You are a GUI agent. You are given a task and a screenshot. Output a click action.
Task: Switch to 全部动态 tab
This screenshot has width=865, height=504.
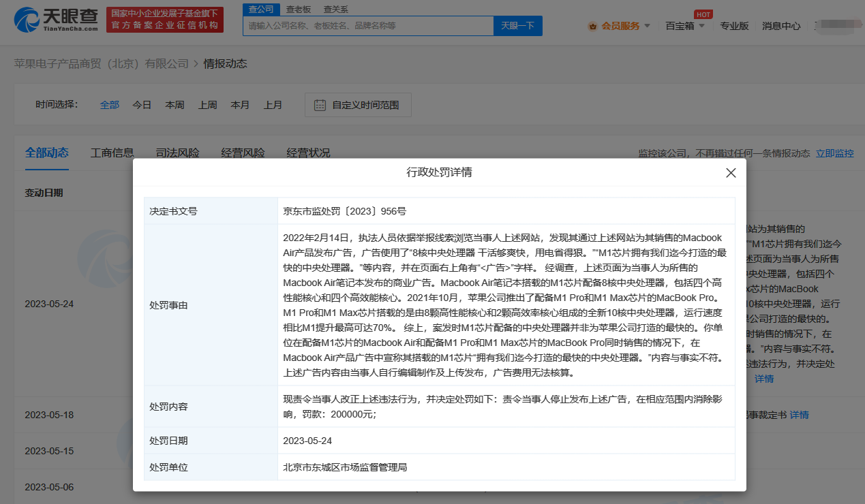pos(47,153)
